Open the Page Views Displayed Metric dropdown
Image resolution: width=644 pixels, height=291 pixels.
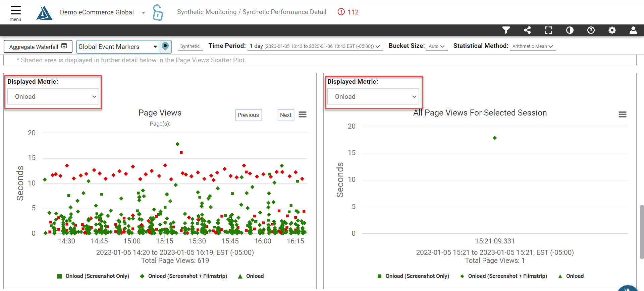[x=53, y=96]
